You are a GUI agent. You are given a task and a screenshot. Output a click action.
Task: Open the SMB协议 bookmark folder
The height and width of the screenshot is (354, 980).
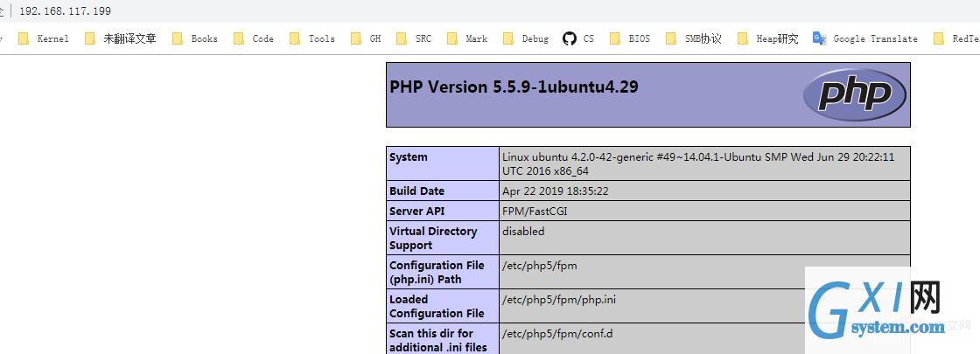(695, 38)
